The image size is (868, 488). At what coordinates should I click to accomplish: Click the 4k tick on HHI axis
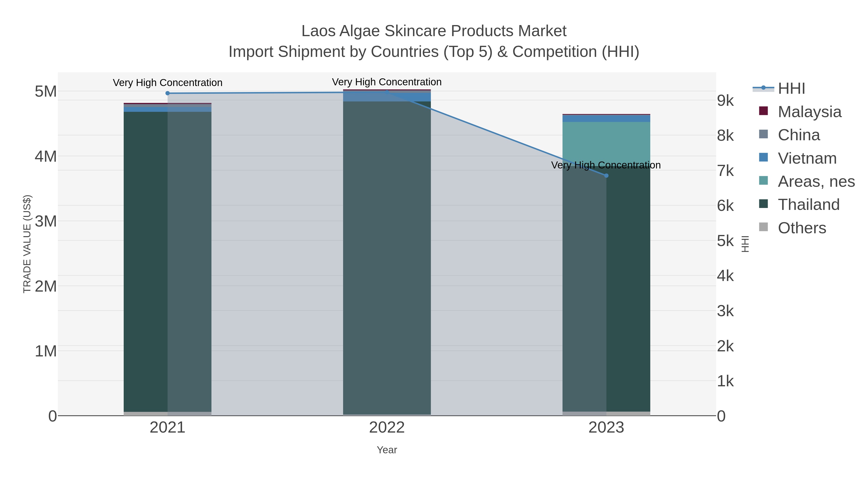(726, 276)
